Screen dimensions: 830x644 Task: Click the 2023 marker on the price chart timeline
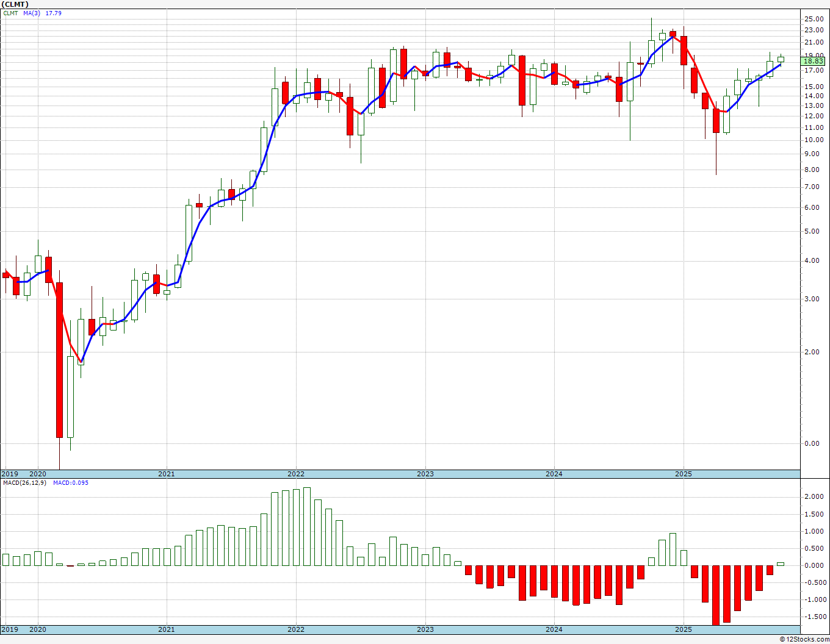425,474
